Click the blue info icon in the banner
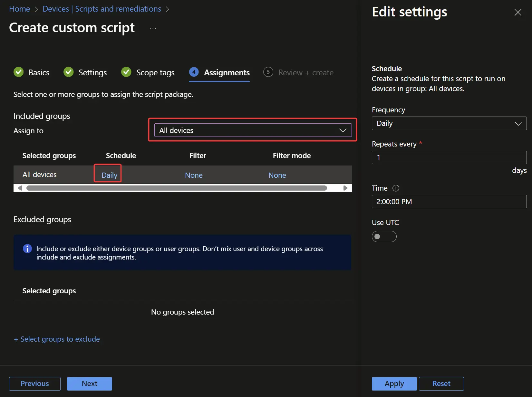Viewport: 532px width, 397px height. 27,249
